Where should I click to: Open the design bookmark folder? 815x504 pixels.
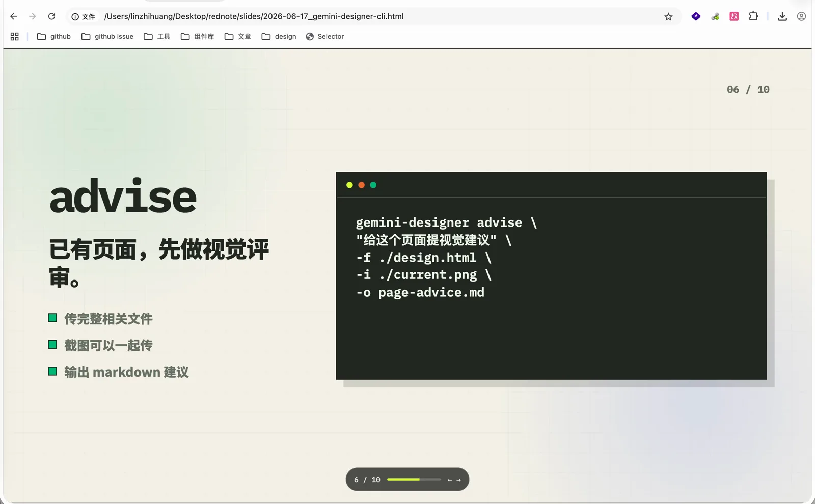point(279,36)
